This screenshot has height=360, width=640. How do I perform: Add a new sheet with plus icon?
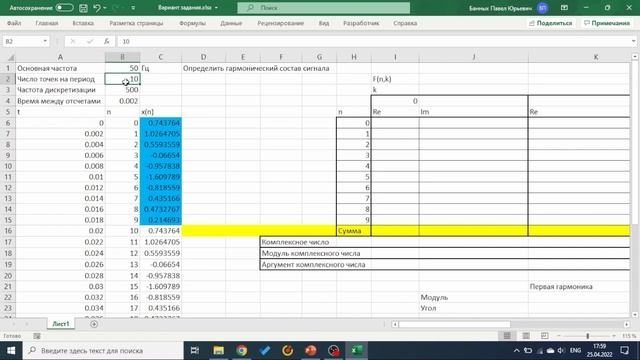tap(94, 324)
